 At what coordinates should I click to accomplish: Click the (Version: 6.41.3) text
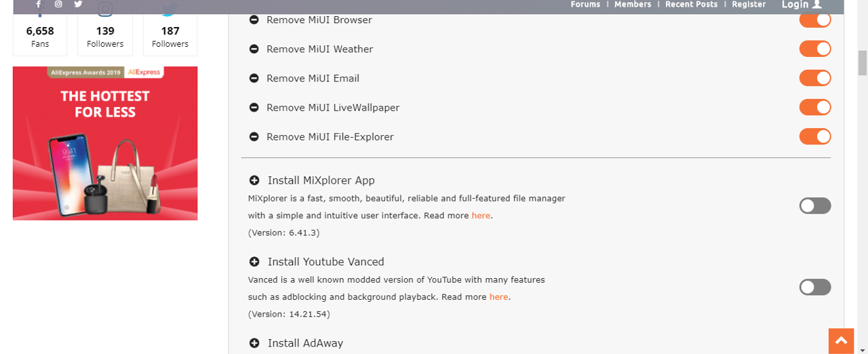pyautogui.click(x=283, y=233)
